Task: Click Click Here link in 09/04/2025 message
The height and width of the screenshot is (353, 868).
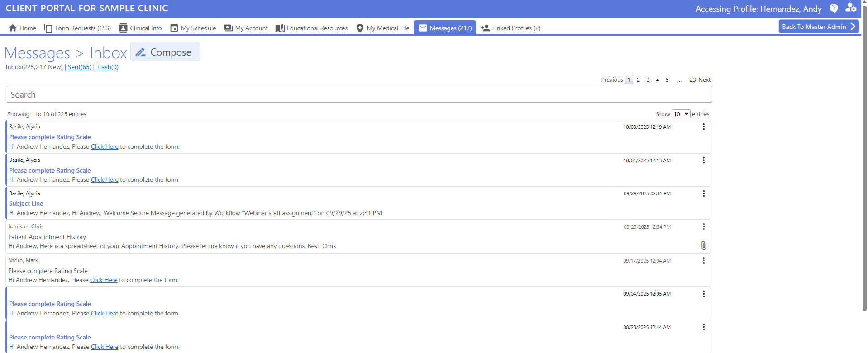Action: 105,313
